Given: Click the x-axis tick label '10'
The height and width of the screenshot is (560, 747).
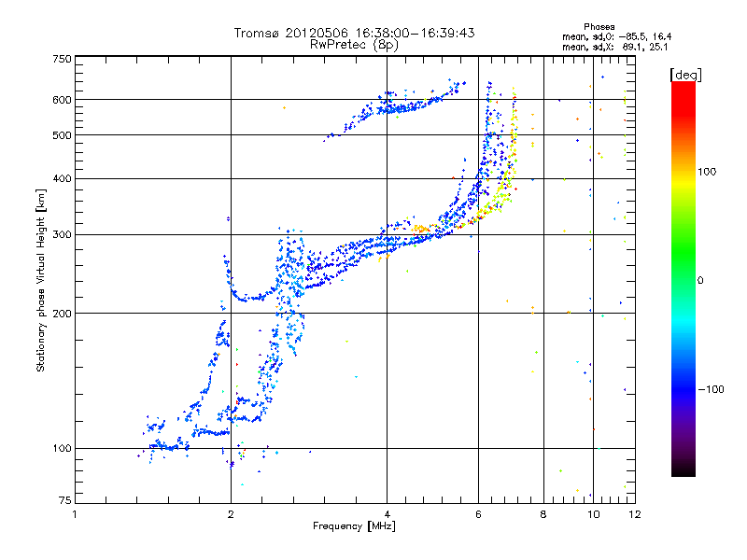Looking at the screenshot, I should click(593, 515).
